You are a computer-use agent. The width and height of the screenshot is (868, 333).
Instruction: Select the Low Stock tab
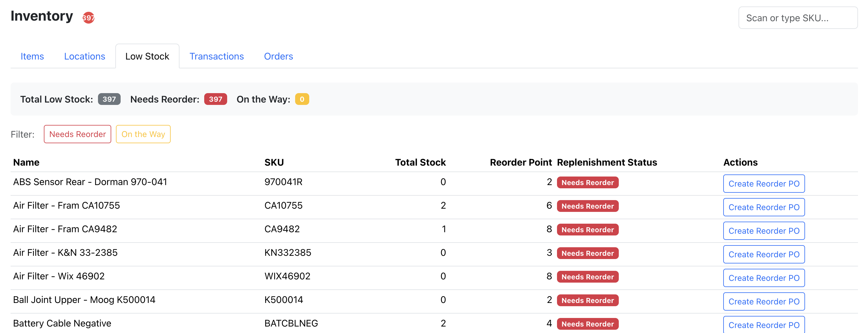click(x=147, y=56)
